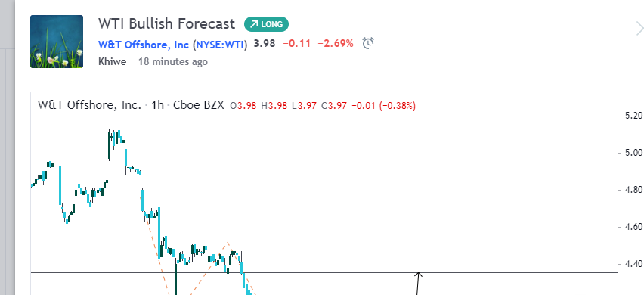Click the 5.00 price axis label
Screen dimensions: 644x295
633,153
